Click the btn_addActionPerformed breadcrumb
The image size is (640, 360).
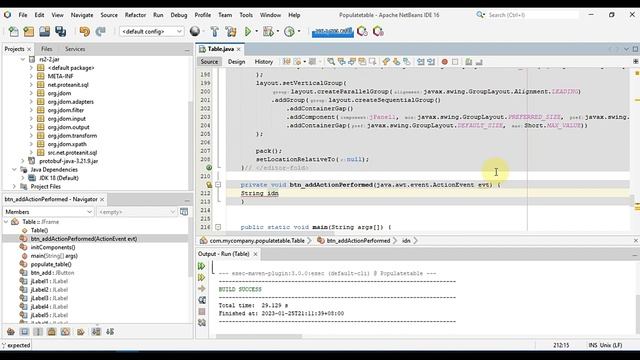358,241
